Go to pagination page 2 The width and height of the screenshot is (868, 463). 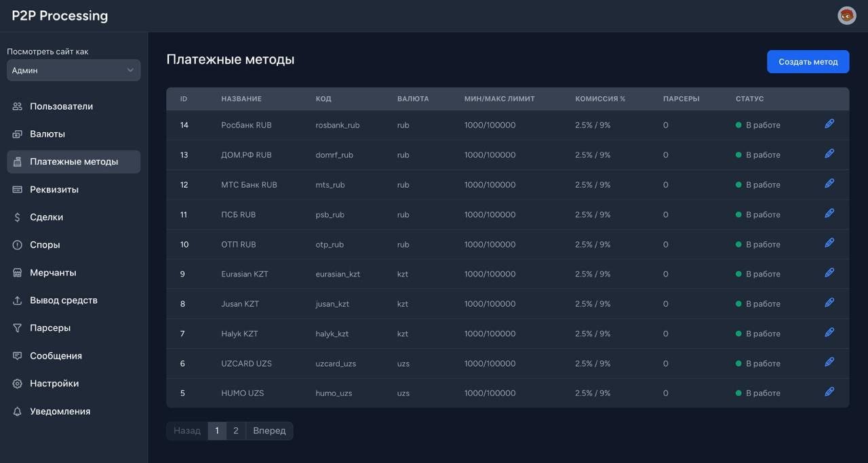click(x=236, y=431)
